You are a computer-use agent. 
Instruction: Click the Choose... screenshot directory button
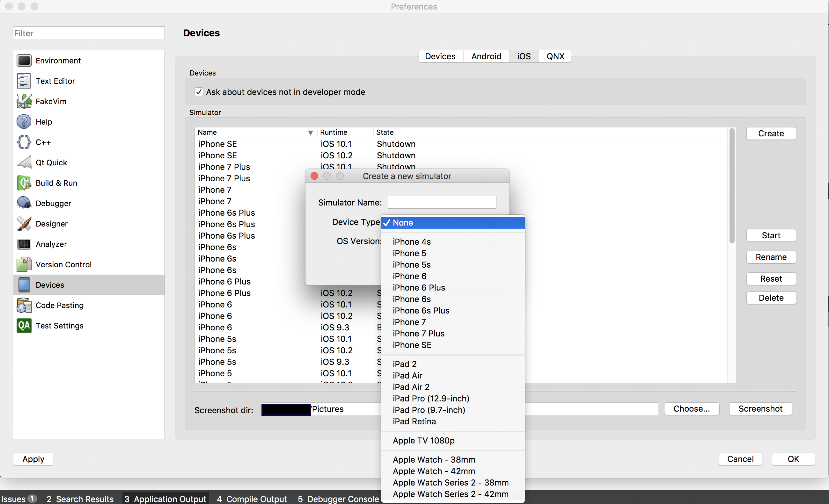click(x=691, y=409)
